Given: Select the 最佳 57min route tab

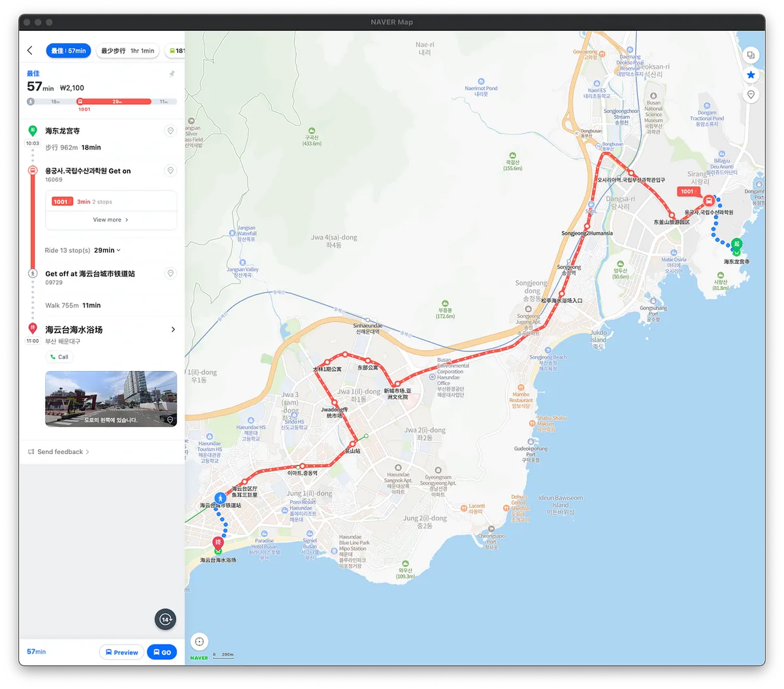Looking at the screenshot, I should (68, 50).
